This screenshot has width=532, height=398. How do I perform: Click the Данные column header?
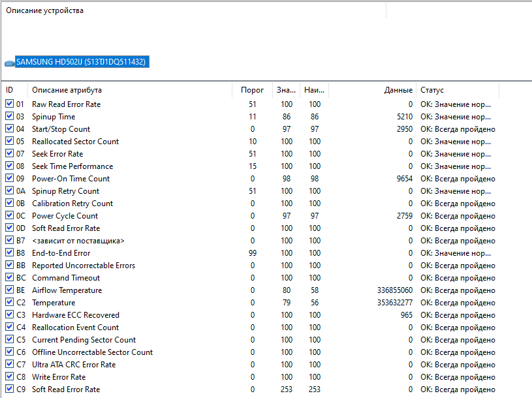point(398,90)
